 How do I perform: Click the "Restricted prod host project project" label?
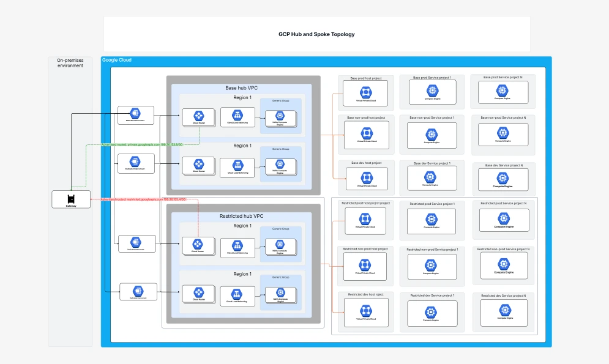tap(365, 203)
